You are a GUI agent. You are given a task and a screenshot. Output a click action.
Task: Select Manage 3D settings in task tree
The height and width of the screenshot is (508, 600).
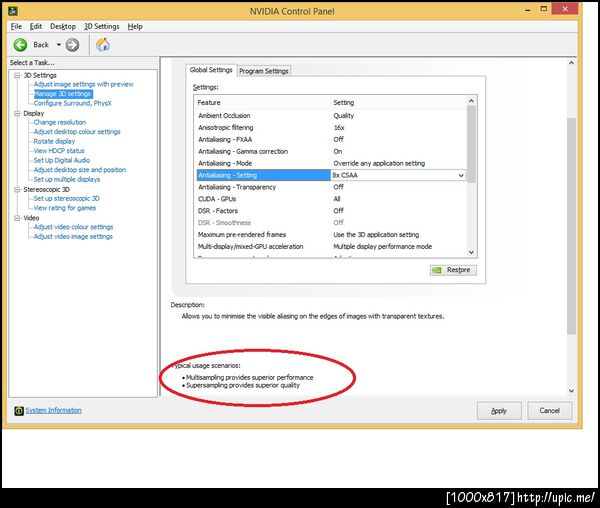coord(63,94)
